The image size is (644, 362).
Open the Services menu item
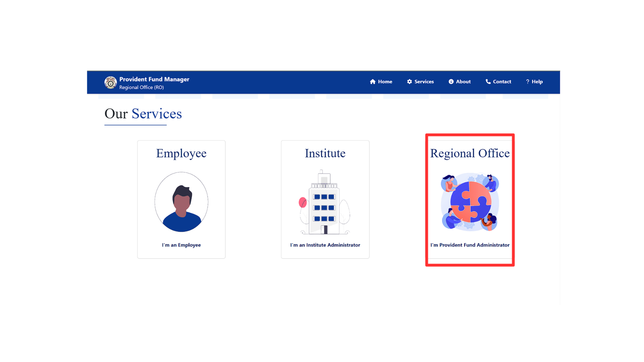420,82
